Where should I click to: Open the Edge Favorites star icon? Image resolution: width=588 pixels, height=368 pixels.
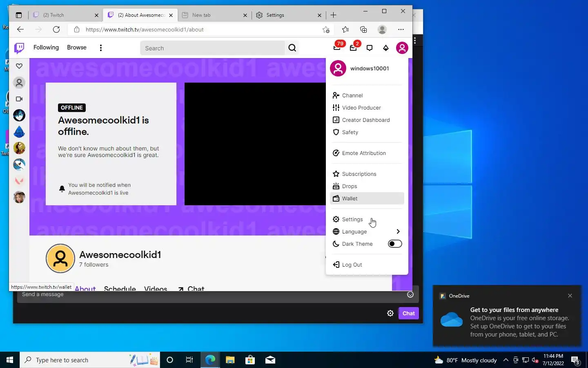click(x=345, y=29)
